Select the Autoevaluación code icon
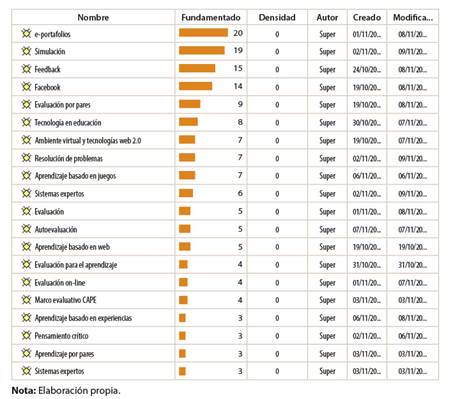Image resolution: width=453 pixels, height=399 pixels. pyautogui.click(x=26, y=229)
